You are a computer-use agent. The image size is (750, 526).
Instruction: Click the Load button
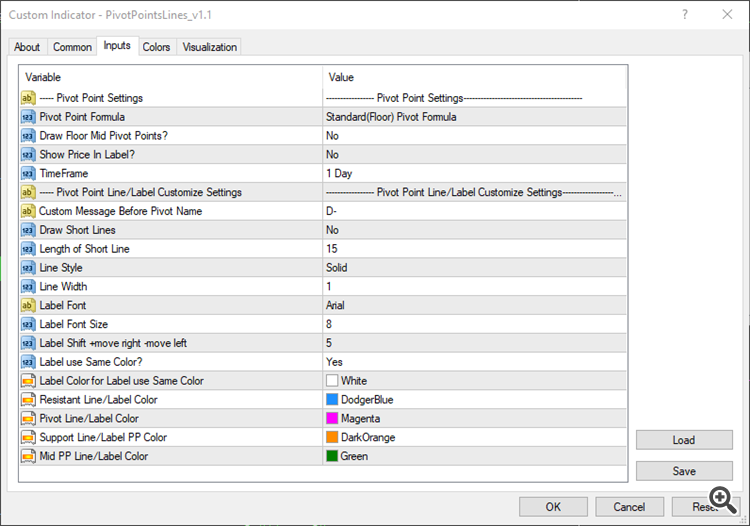[684, 440]
